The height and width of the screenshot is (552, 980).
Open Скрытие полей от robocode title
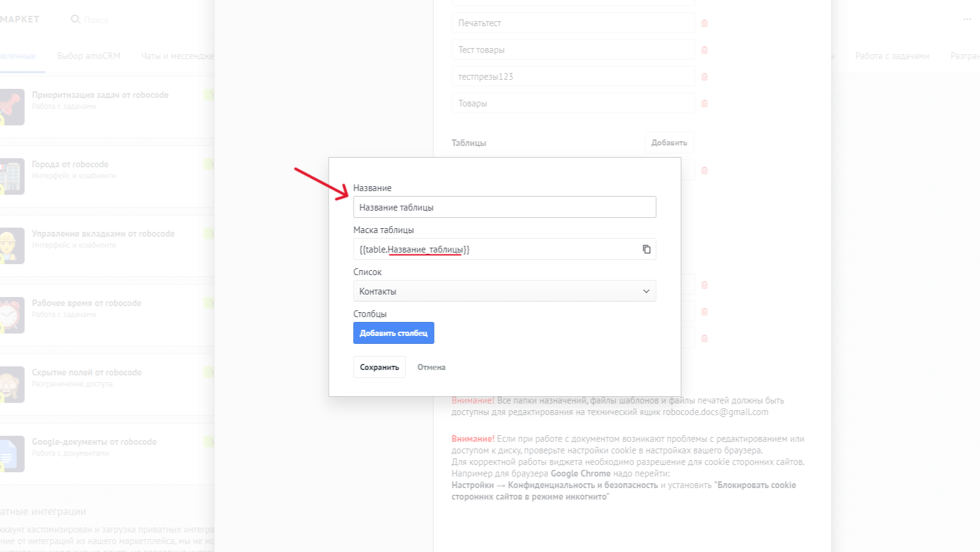coord(87,372)
